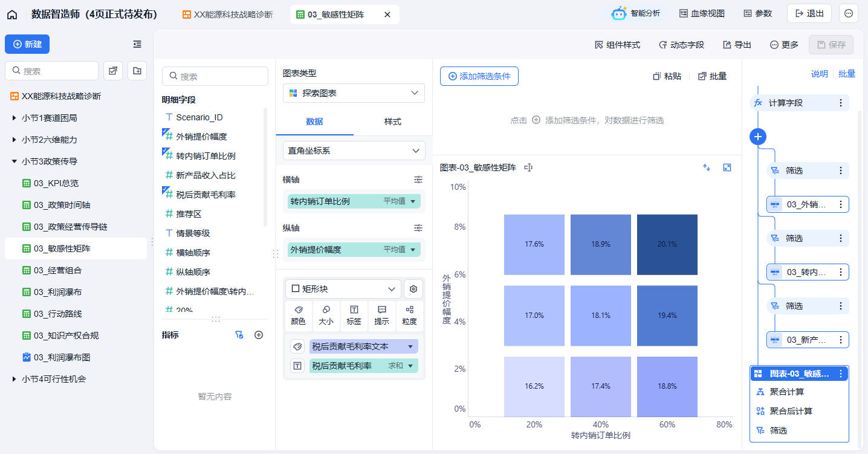Click the 添加筛选条件 button
Viewport: 868px width, 454px height.
tap(479, 76)
